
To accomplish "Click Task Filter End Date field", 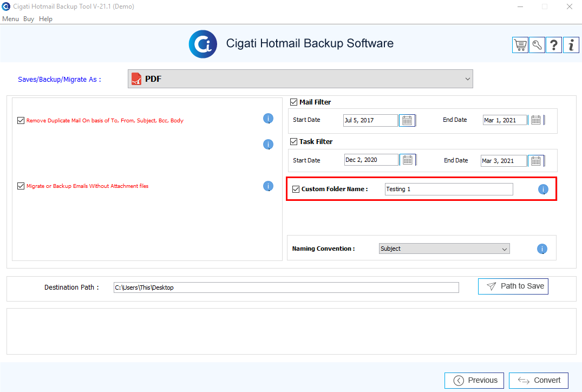I will click(503, 161).
